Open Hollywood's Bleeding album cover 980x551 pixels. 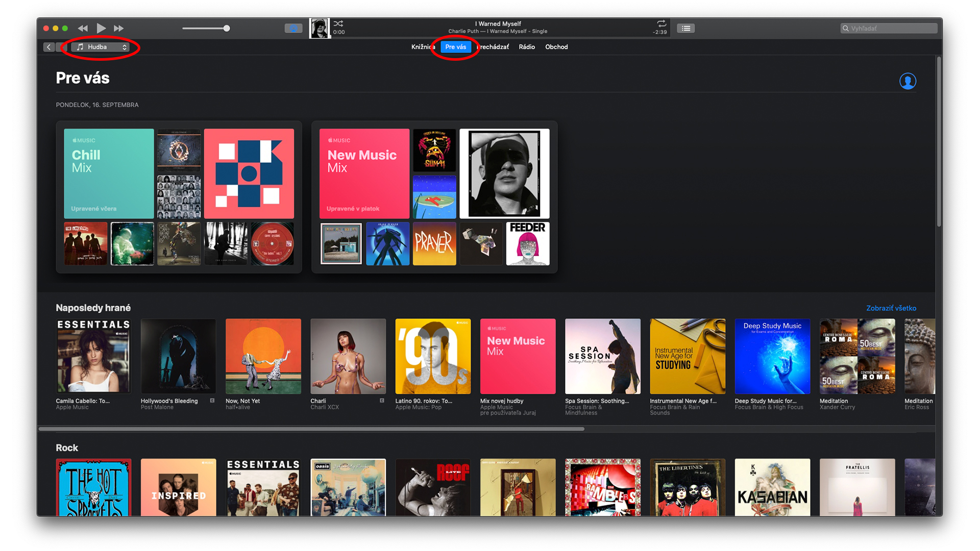tap(178, 356)
